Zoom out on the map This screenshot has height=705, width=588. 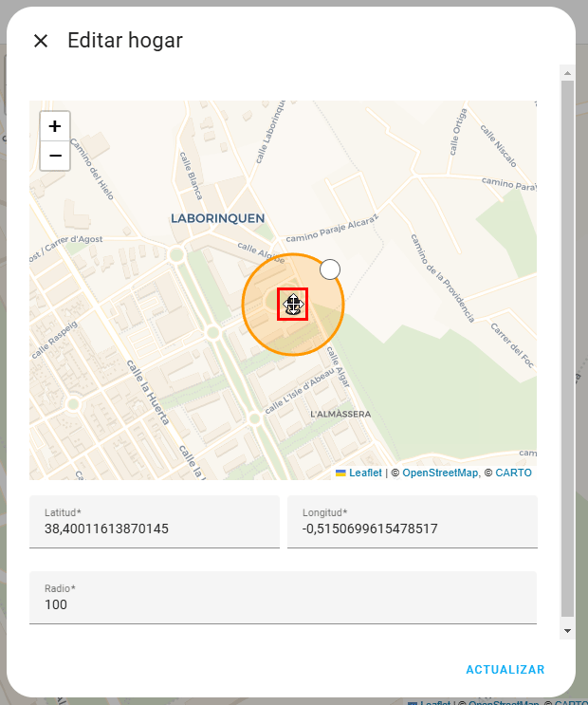[x=55, y=156]
